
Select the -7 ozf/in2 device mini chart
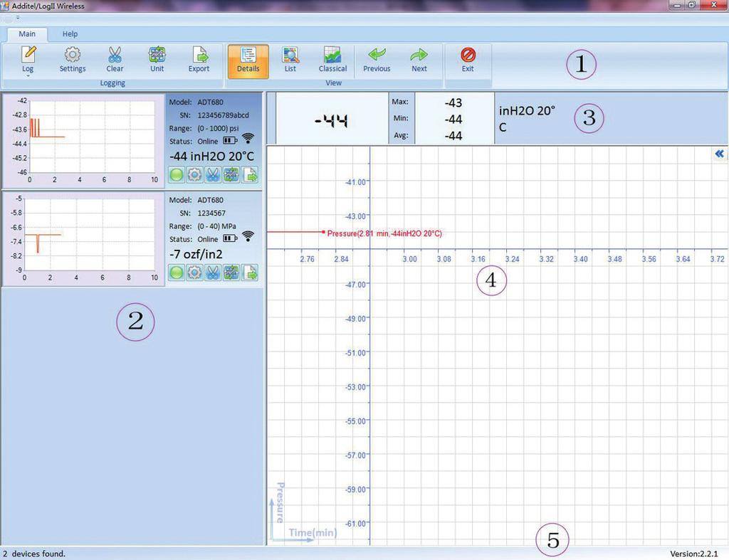[x=84, y=239]
